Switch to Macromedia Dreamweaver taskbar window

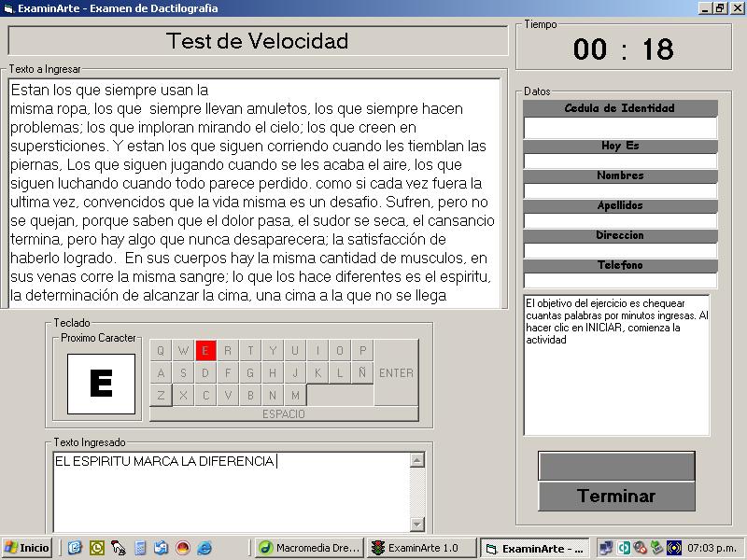click(x=309, y=548)
